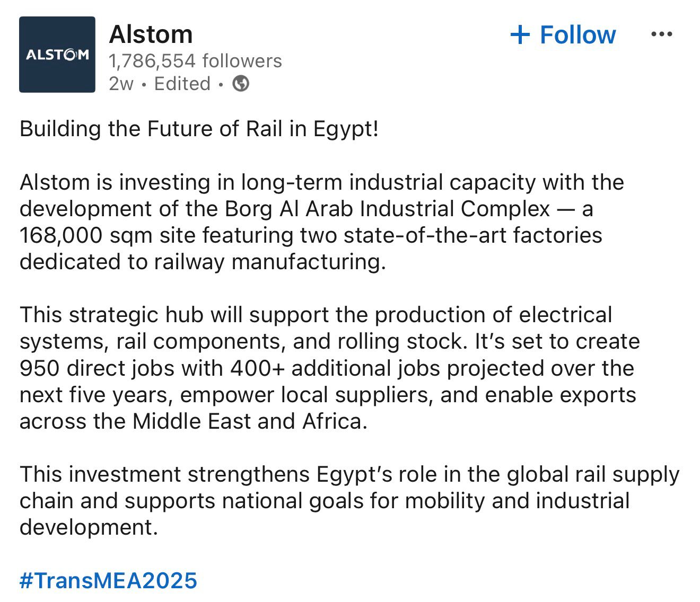This screenshot has height=602, width=700.
Task: Open the three-dot post options menu
Action: [x=661, y=34]
